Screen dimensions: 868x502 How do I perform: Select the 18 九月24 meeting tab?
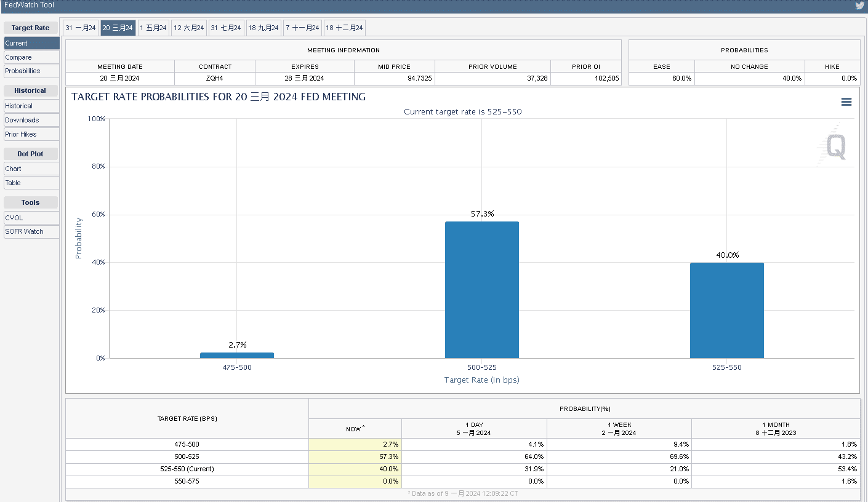click(x=263, y=28)
